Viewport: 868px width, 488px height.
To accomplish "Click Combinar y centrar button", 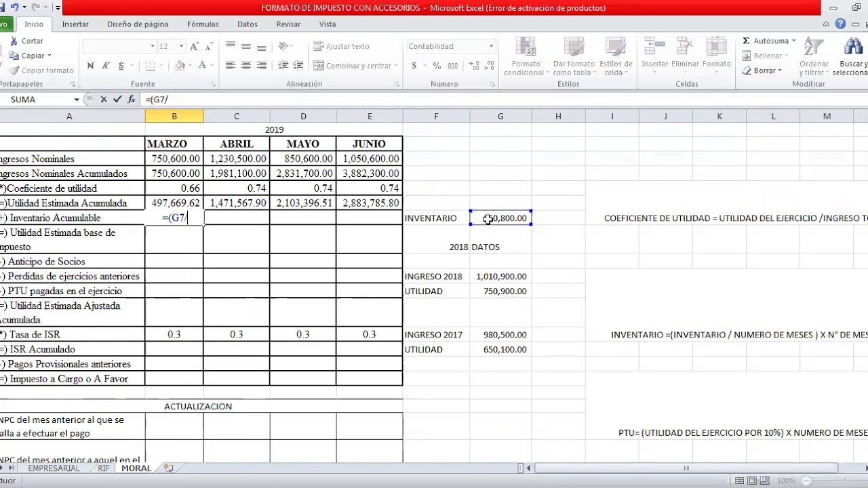I will (x=353, y=66).
